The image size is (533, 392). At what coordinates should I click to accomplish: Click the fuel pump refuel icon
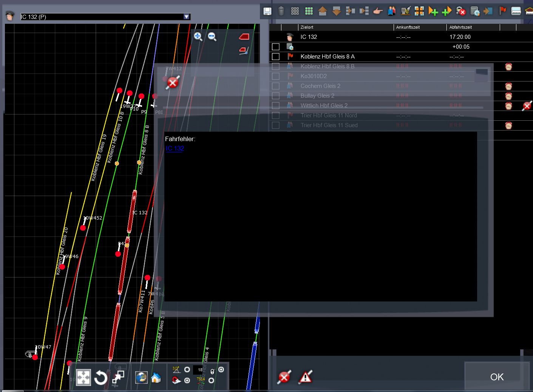tap(406, 11)
